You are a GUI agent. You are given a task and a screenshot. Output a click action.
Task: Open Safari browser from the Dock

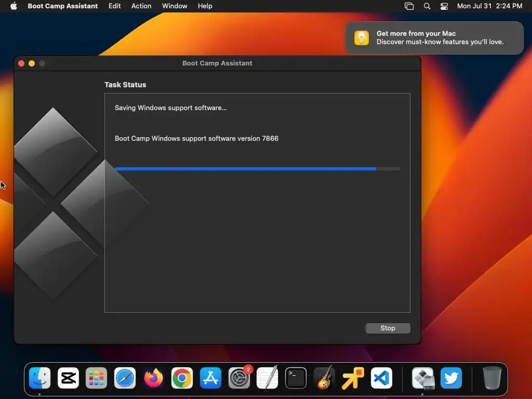point(125,378)
